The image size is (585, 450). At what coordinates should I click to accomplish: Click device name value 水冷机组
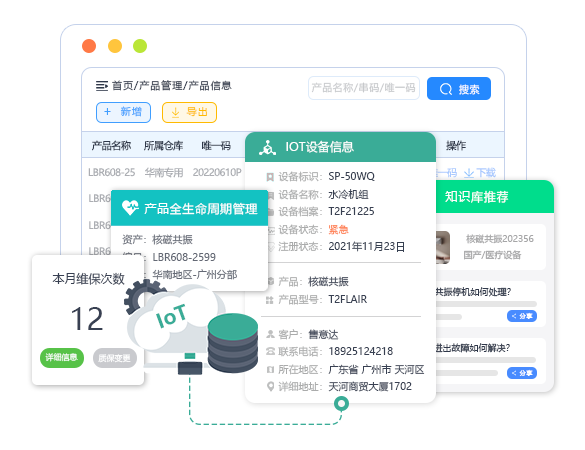click(x=348, y=194)
